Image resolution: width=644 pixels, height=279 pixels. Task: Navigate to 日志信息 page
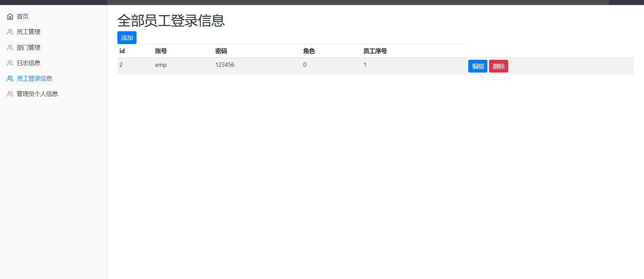(29, 63)
